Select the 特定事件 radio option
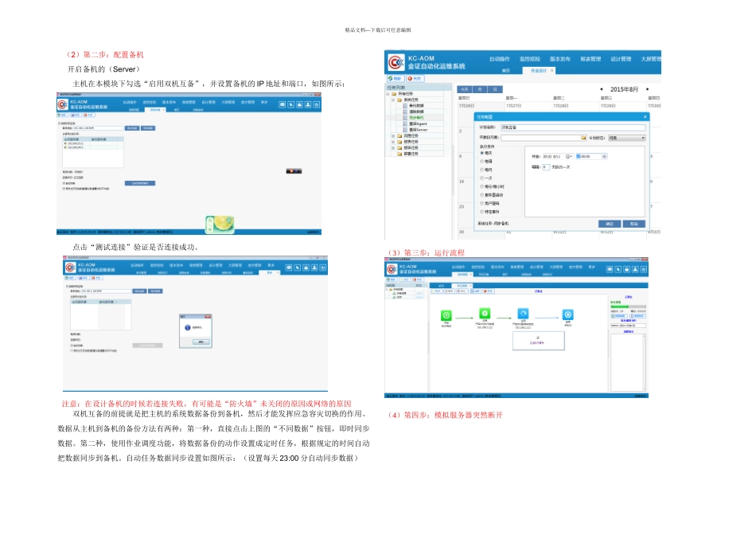The width and height of the screenshot is (756, 535). (481, 212)
